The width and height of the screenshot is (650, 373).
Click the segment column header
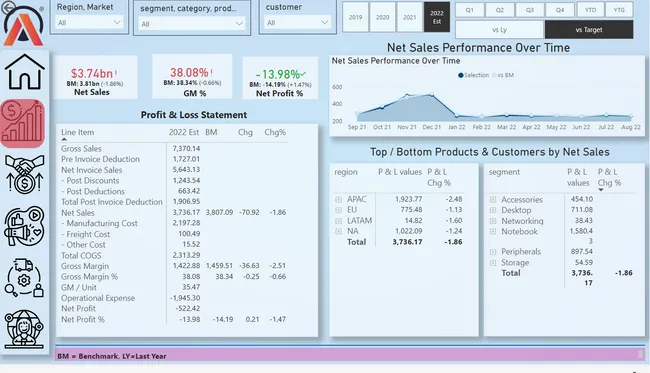pos(504,172)
